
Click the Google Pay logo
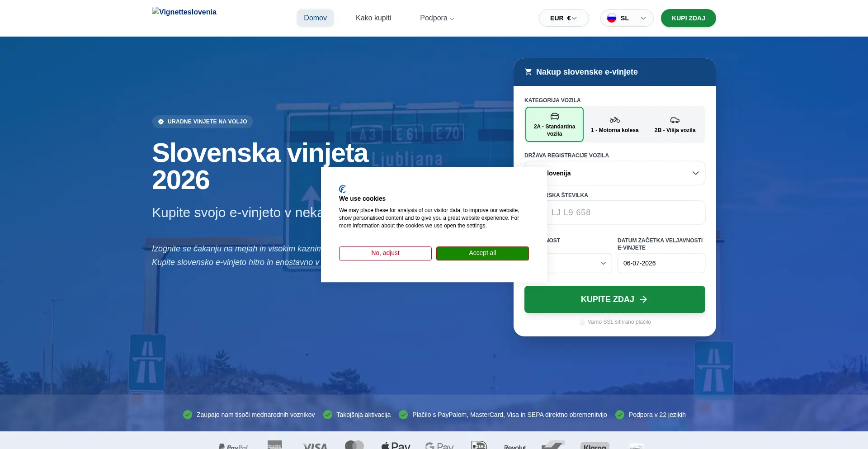[439, 446]
